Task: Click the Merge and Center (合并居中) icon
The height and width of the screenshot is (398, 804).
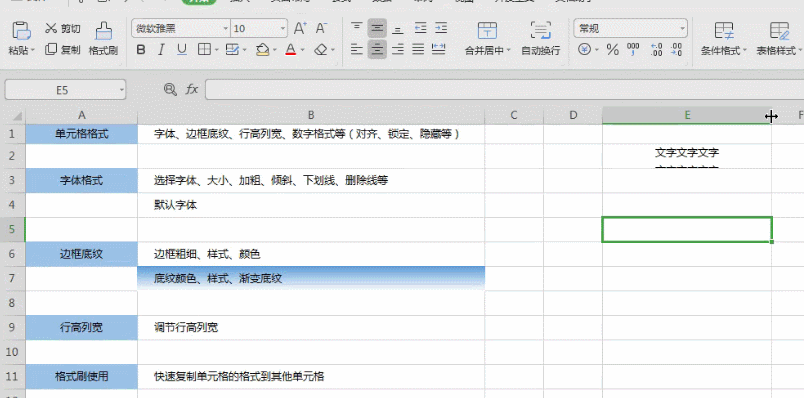Action: click(x=487, y=30)
